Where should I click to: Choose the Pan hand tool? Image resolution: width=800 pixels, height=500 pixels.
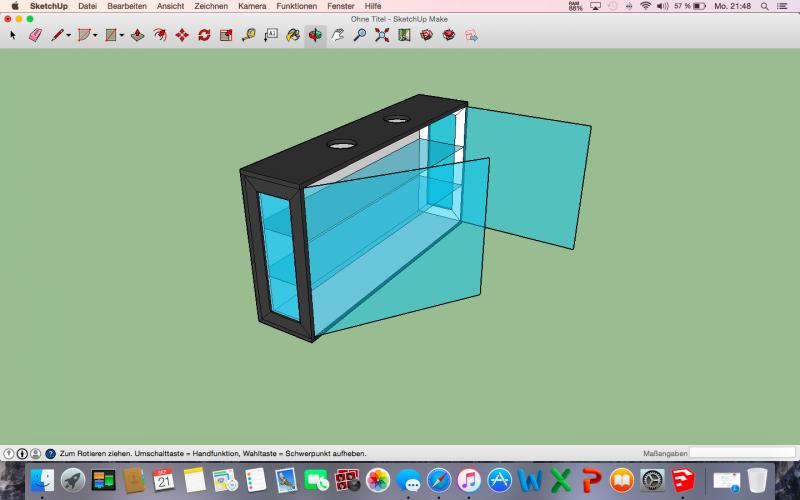(x=337, y=35)
